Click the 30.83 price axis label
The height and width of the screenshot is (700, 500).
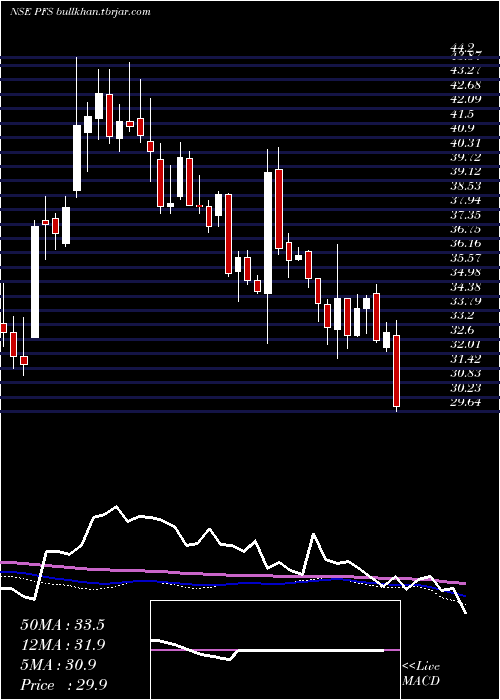(465, 374)
